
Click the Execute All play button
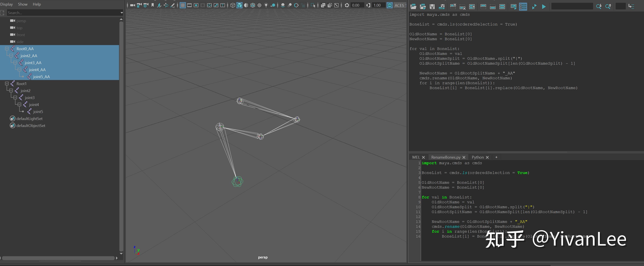(544, 6)
